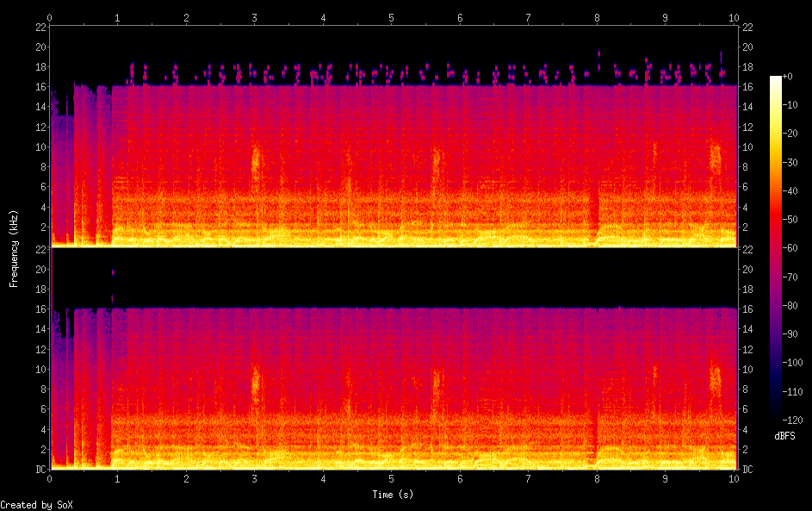Click the '5' tick label beside 'Time (s)'

click(392, 479)
